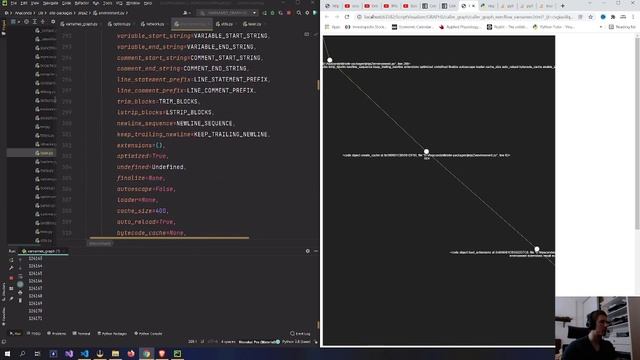
Task: Switch to the utils.py editor tab
Action: click(x=224, y=24)
